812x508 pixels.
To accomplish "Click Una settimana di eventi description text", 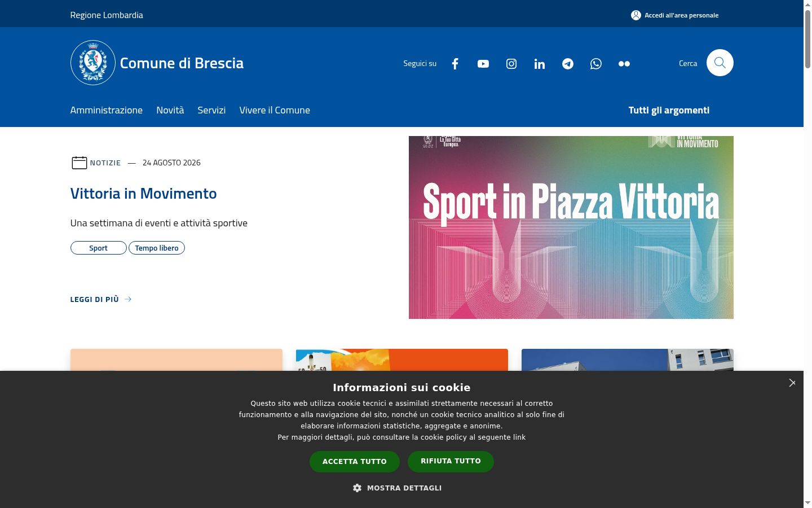I will tap(159, 223).
